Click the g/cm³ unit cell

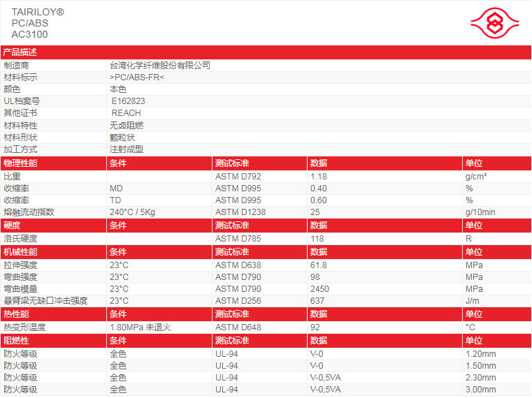(x=476, y=176)
